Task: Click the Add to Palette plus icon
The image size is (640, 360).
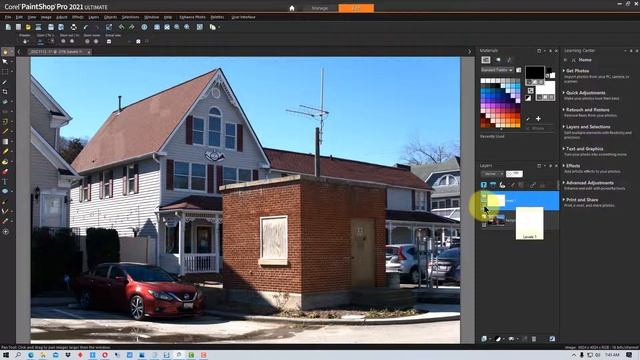Action: [538, 119]
